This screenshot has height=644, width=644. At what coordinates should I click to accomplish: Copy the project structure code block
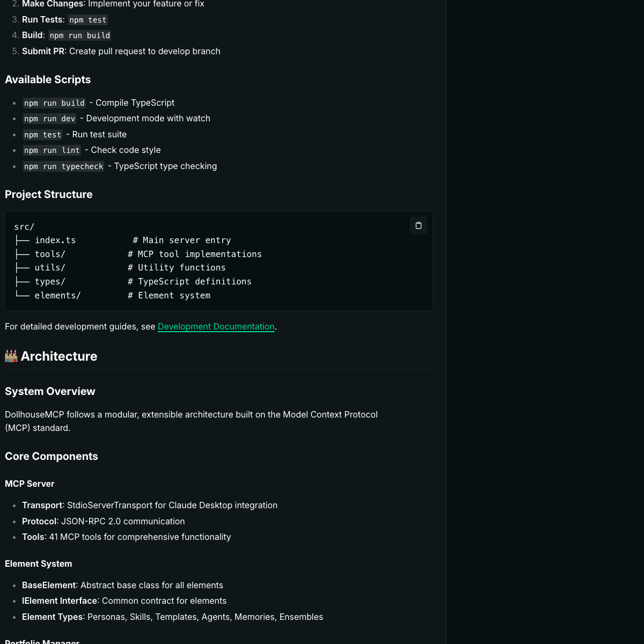coord(419,226)
